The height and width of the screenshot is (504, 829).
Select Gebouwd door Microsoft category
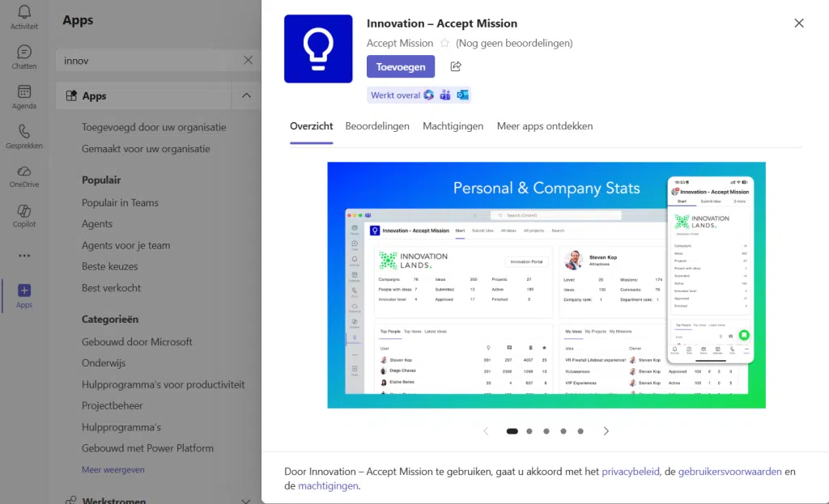[x=137, y=342]
